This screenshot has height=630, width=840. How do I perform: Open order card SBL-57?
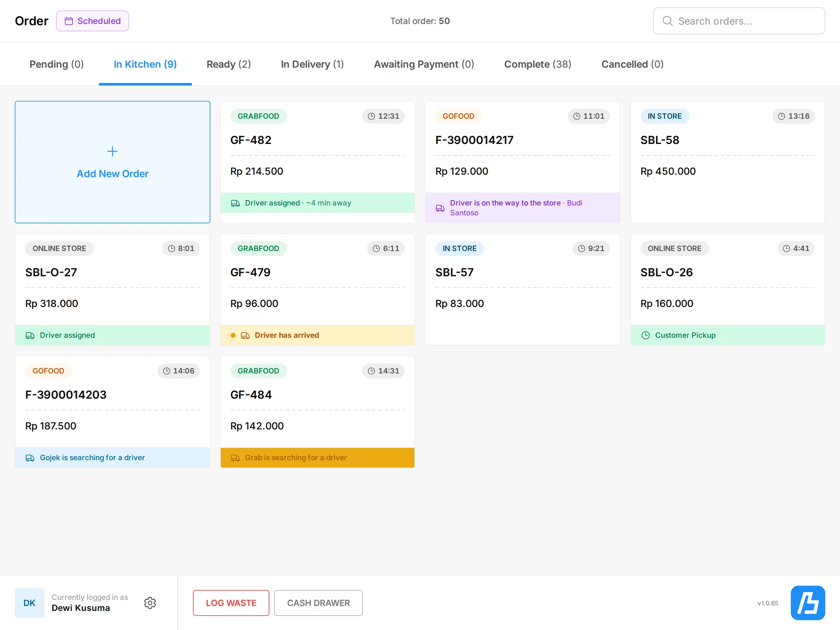[523, 290]
